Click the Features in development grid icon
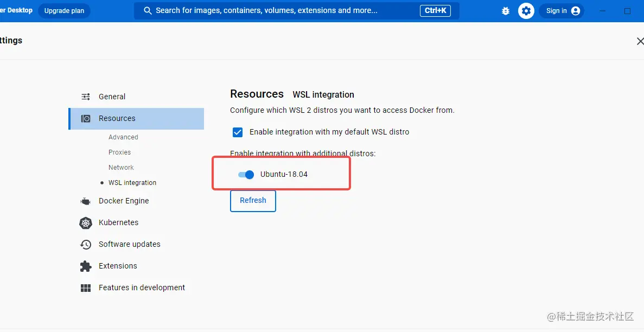The width and height of the screenshot is (644, 332). 85,288
